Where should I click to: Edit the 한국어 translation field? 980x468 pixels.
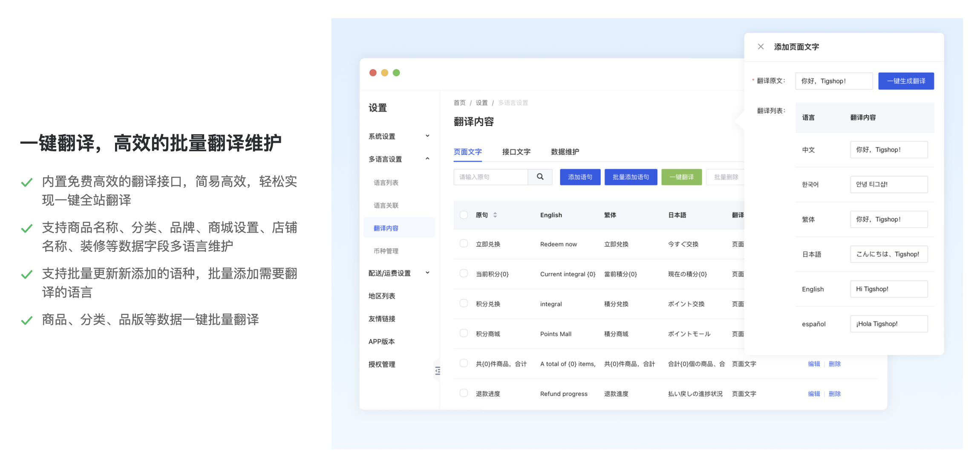tap(889, 185)
